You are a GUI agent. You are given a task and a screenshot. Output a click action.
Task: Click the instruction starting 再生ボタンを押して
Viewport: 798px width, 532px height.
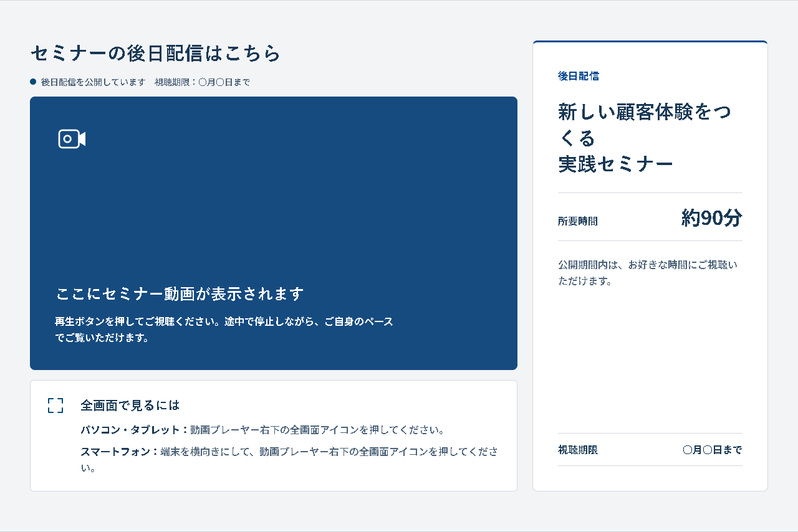tap(224, 330)
